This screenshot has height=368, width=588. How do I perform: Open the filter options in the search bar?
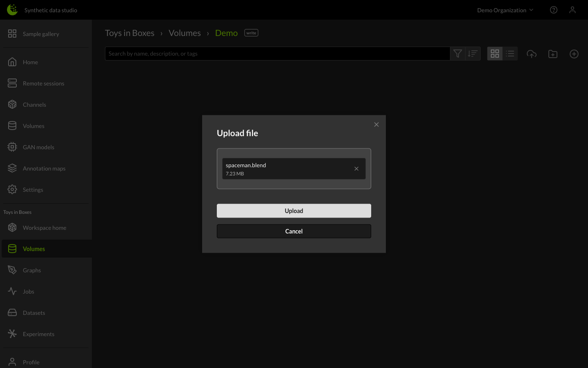tap(457, 53)
